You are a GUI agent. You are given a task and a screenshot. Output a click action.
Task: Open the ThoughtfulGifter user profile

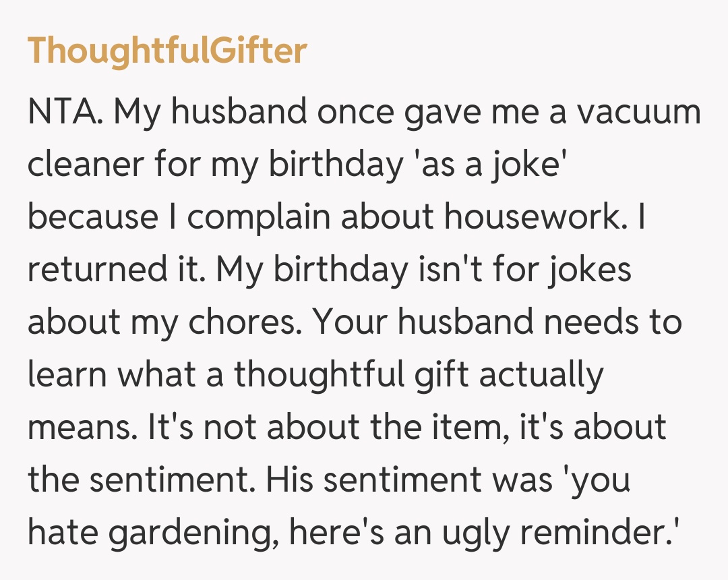[x=167, y=51]
